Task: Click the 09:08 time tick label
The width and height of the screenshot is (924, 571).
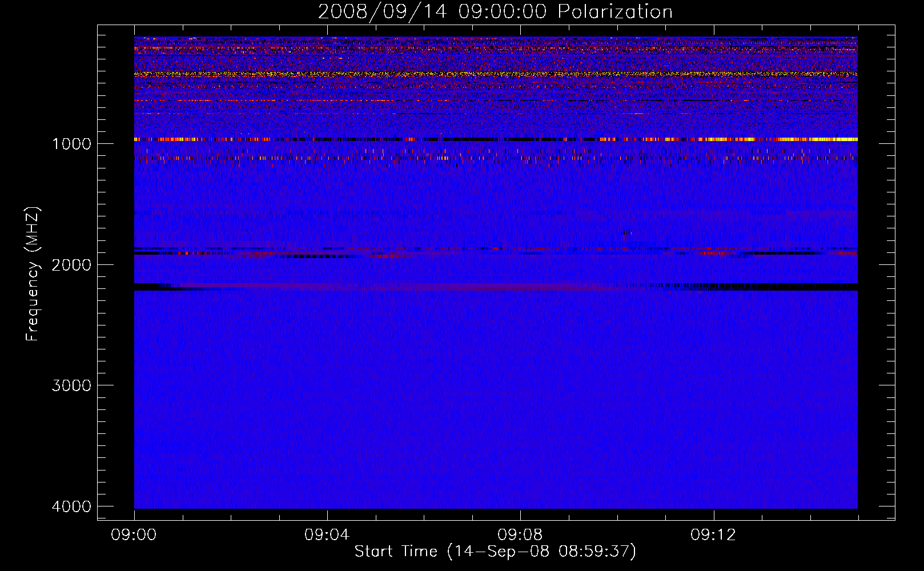Action: [520, 535]
